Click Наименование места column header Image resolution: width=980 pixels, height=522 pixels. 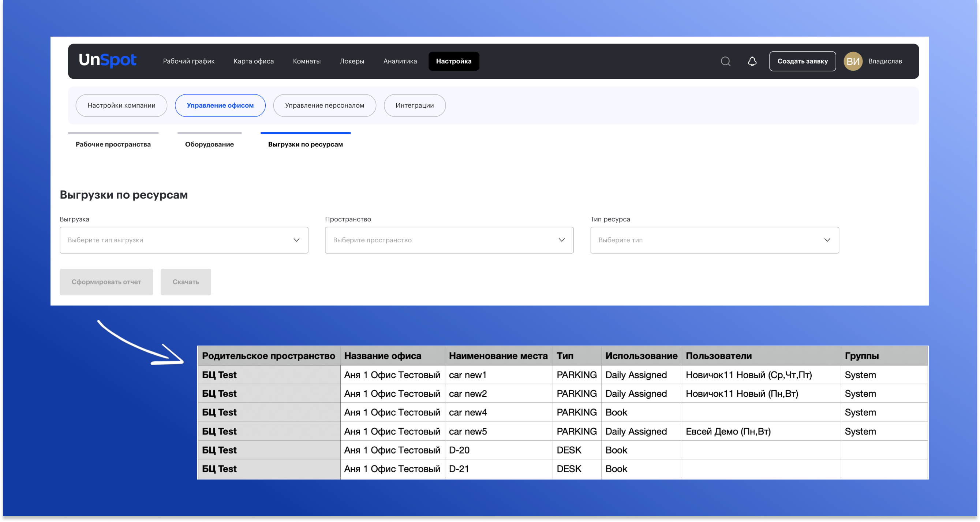tap(498, 356)
